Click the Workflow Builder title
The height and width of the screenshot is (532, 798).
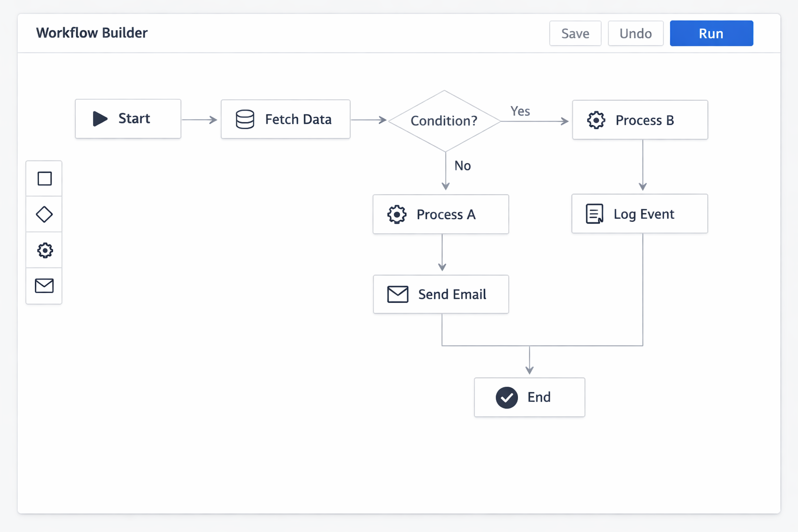[x=92, y=33]
